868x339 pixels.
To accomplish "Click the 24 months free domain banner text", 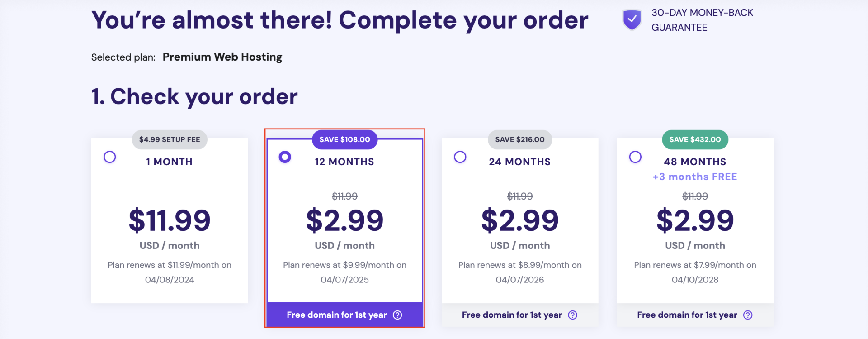I will point(512,315).
